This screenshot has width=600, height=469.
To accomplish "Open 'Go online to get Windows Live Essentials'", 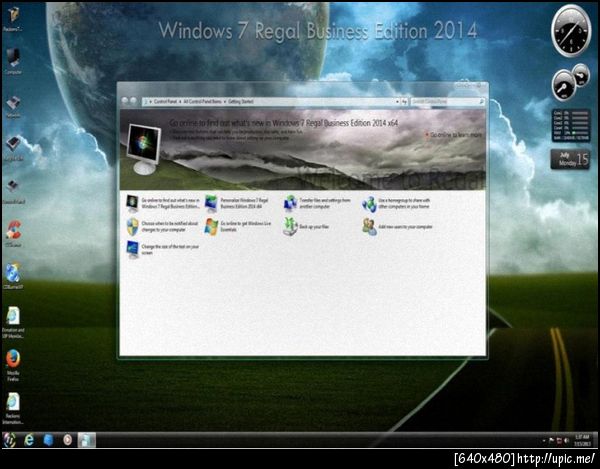I will [x=238, y=226].
